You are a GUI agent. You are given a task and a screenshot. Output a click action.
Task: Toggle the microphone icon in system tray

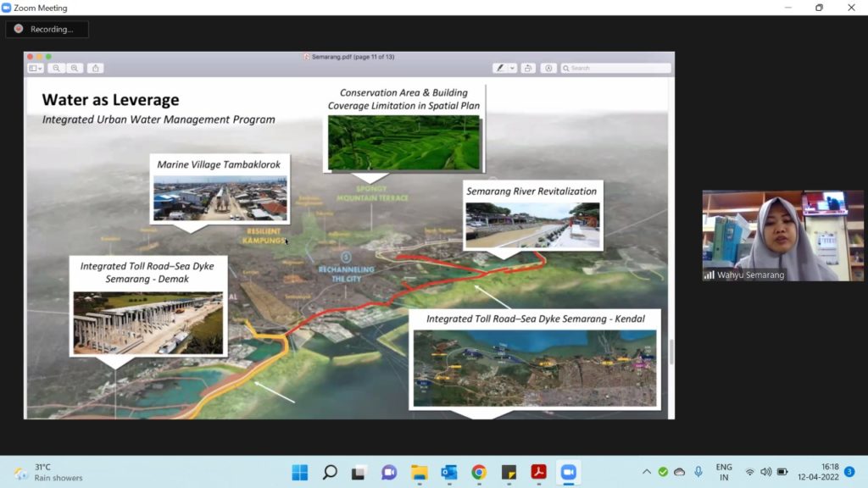click(x=698, y=472)
